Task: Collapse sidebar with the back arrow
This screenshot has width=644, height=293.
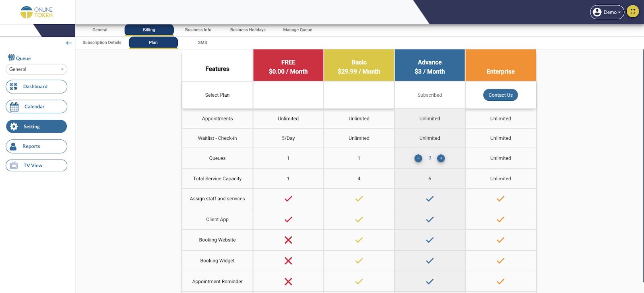Action: [69, 43]
